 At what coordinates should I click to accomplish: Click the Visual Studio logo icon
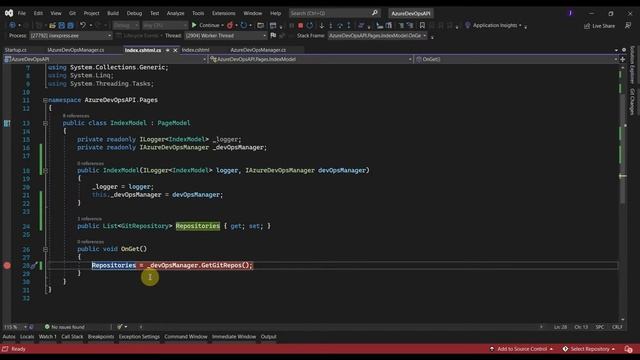coord(9,13)
